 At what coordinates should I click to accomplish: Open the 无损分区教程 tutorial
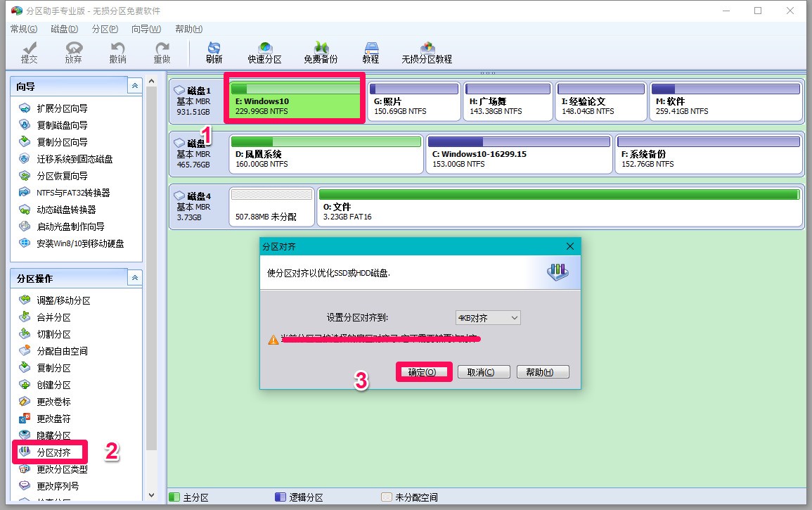(x=427, y=51)
